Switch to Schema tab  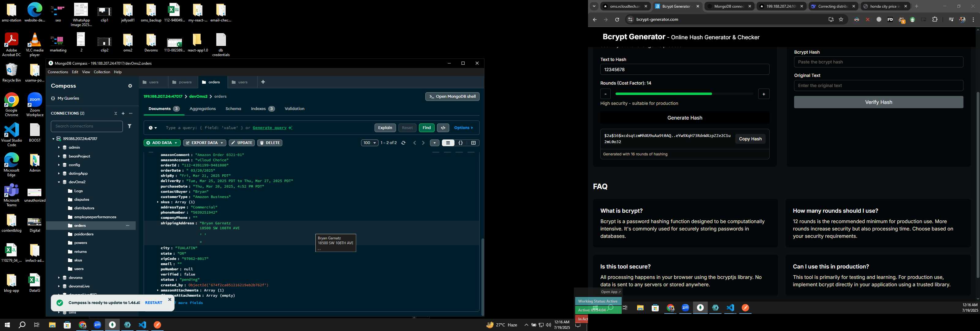tap(233, 109)
